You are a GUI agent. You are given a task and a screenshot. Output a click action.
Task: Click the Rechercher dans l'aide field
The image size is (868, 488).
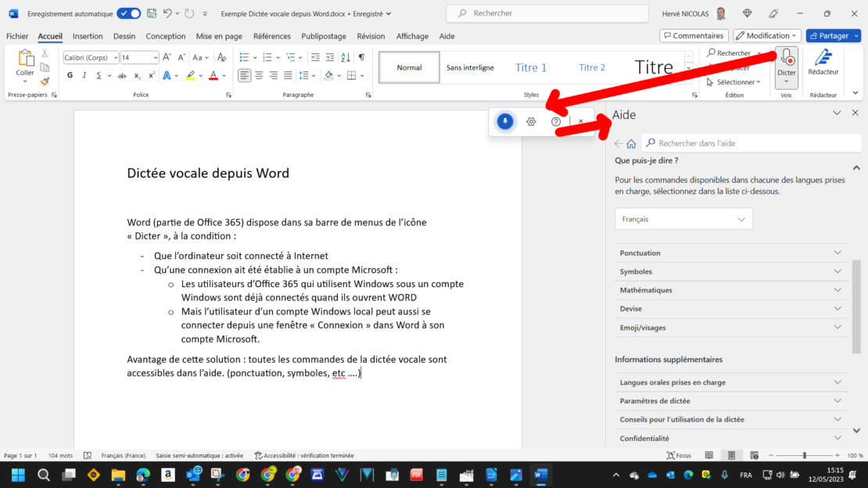pyautogui.click(x=751, y=143)
